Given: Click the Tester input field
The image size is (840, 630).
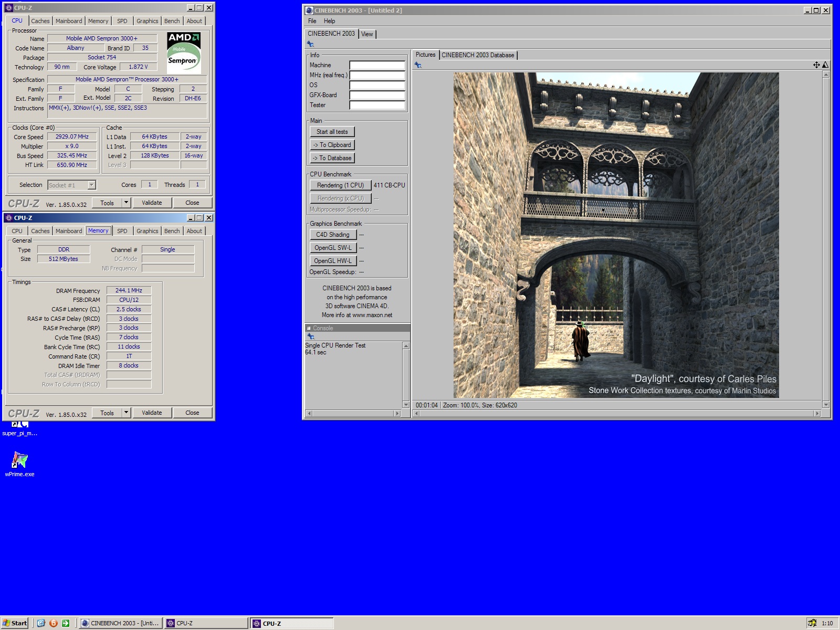Looking at the screenshot, I should (377, 105).
